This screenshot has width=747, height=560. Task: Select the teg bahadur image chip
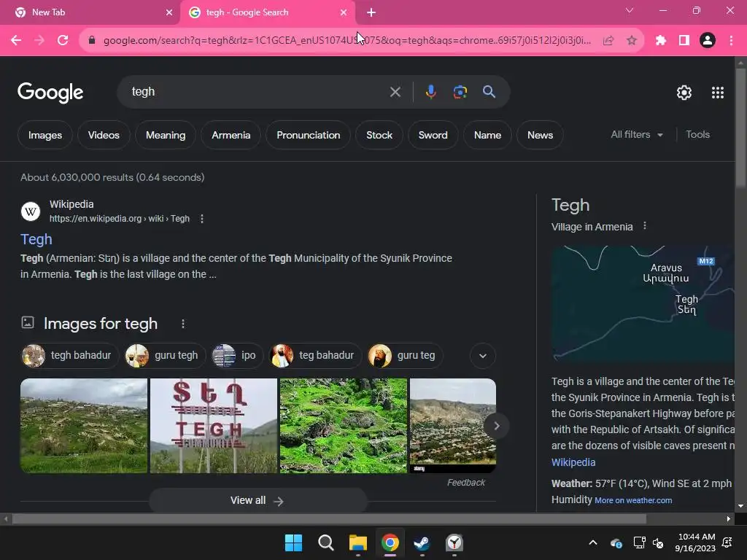315,356
